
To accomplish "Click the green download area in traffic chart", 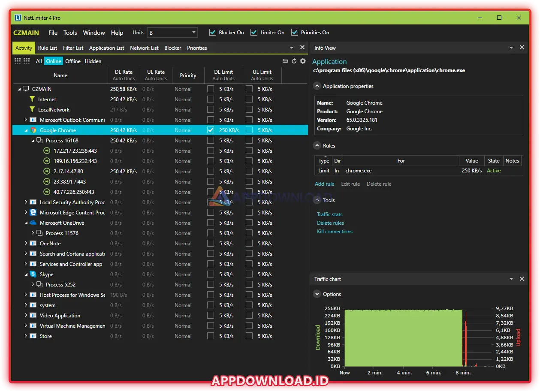I will tap(403, 339).
